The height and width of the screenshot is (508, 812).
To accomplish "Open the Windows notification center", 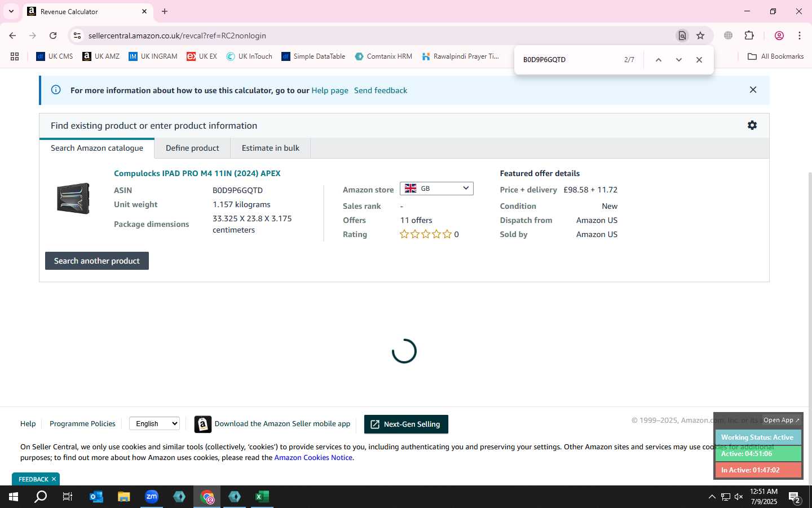I will (x=795, y=498).
